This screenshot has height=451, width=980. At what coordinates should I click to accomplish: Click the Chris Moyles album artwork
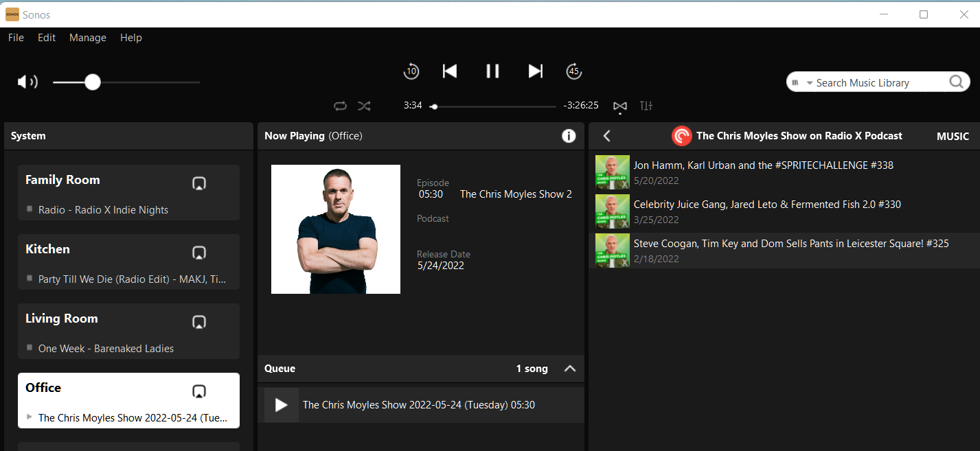tap(336, 229)
